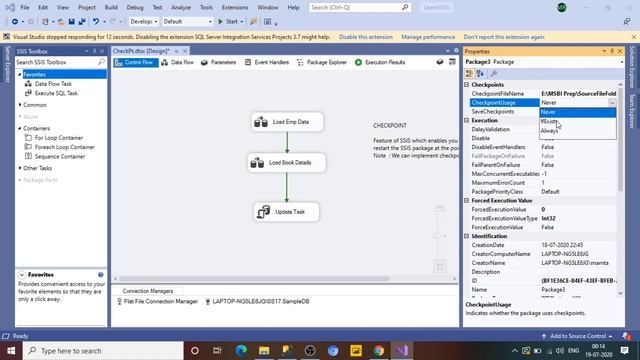The image size is (640, 360).
Task: Click Add to Source Control in status bar
Action: [577, 336]
